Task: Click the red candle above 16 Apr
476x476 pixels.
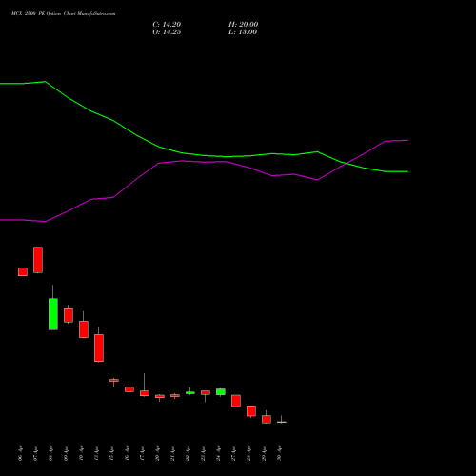Action: [x=129, y=389]
